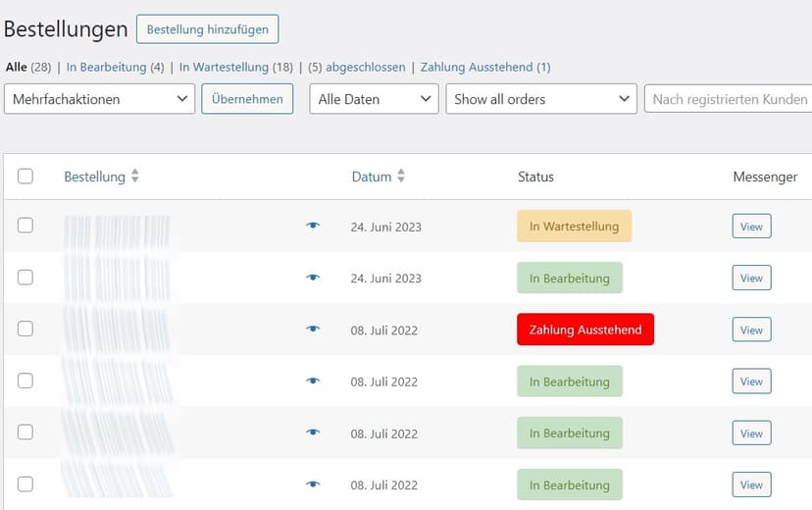Click In Bearbeitung badge dated 24. Juni 2023

click(x=570, y=278)
